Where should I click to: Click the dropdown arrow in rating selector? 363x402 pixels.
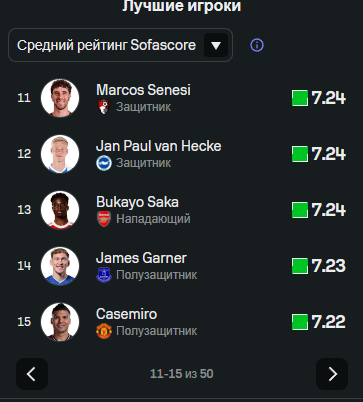coord(216,45)
